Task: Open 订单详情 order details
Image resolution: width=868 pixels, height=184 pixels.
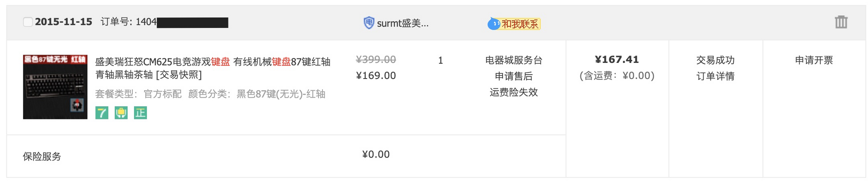Action: click(715, 76)
